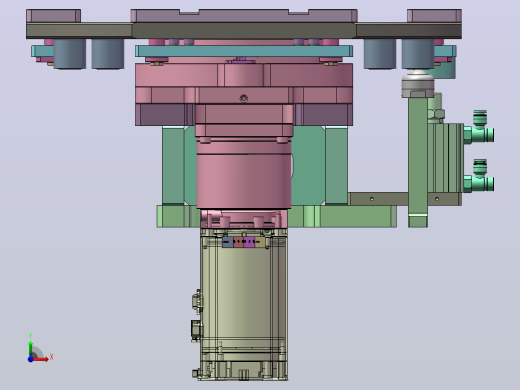Select the leftmost blue-gray cylindrical spacer

coord(70,54)
